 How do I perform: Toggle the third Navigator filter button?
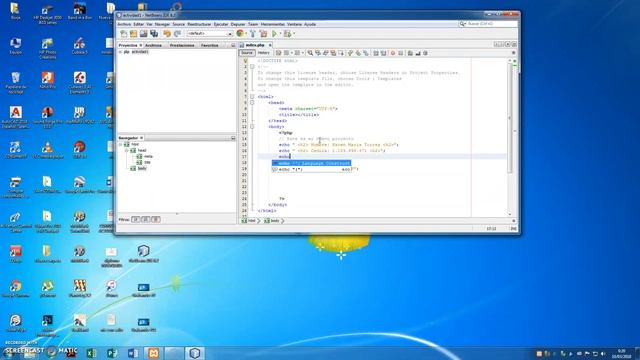click(156, 220)
